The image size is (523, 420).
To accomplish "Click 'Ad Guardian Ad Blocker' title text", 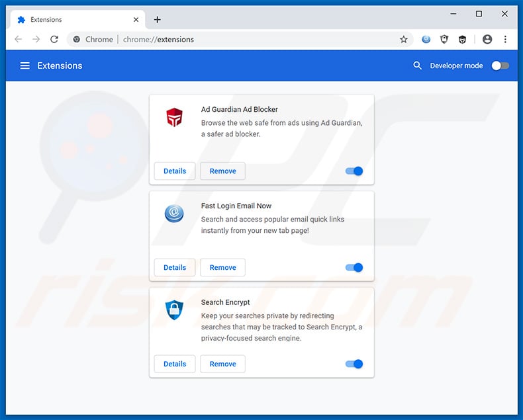I will [x=240, y=109].
